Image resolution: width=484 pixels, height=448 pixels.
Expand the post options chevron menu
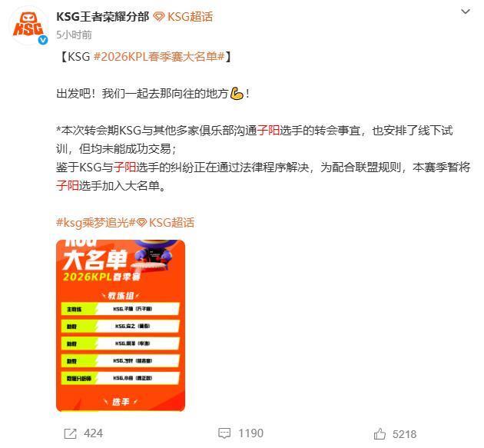tap(465, 12)
